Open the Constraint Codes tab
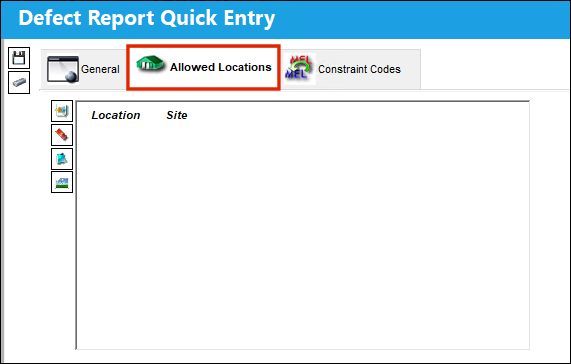 350,69
